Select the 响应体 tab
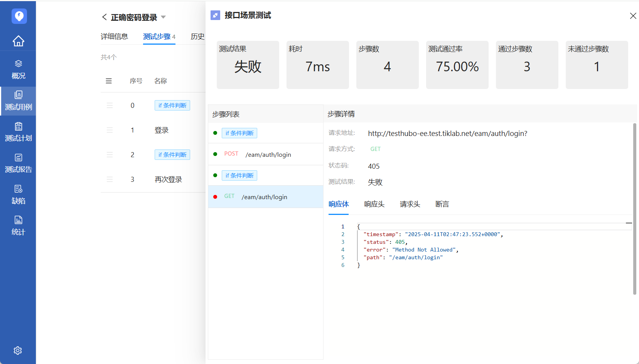The image size is (639, 364). [x=339, y=204]
